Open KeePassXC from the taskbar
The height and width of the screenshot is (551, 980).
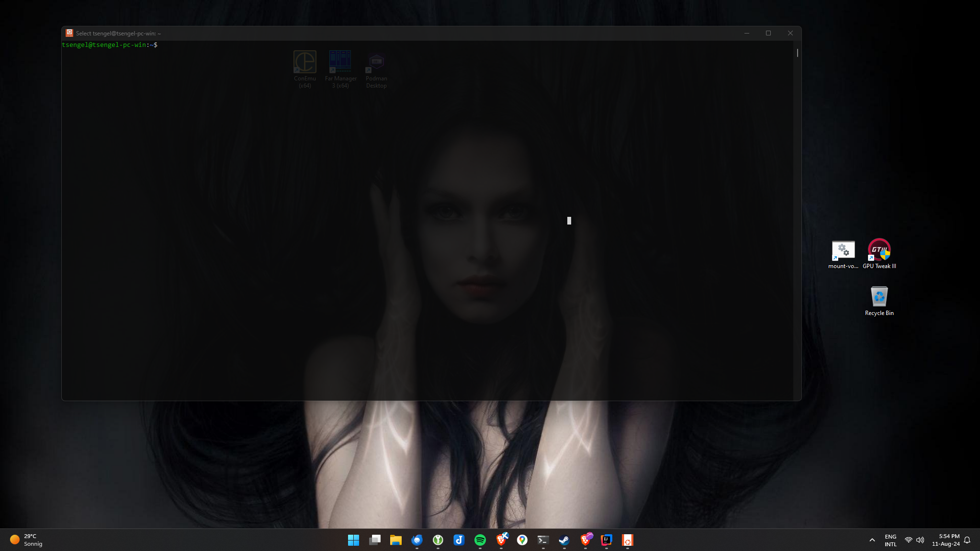click(x=438, y=540)
